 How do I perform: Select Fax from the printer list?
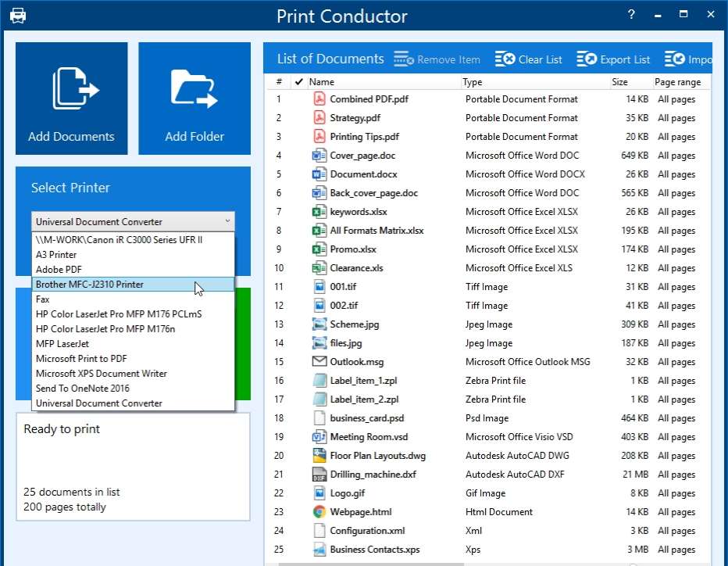click(x=43, y=299)
